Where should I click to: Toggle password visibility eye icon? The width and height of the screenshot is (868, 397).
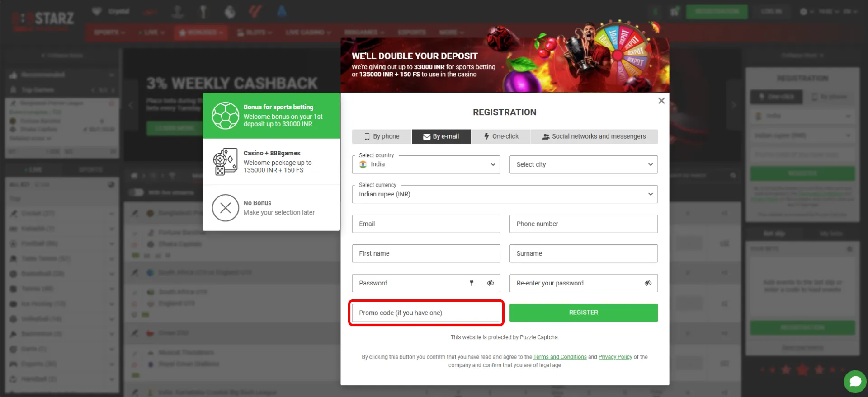490,283
